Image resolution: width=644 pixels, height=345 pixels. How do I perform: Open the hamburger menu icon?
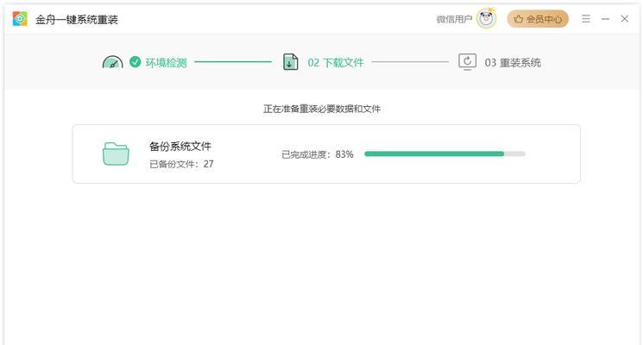(x=585, y=19)
